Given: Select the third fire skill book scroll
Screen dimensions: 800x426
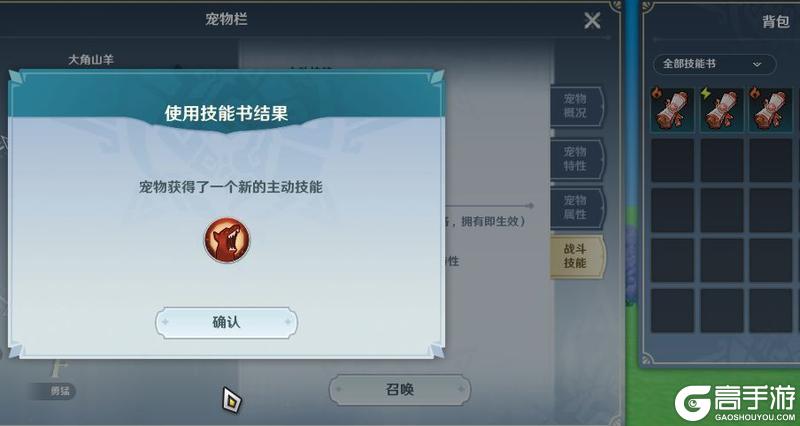Looking at the screenshot, I should (x=770, y=110).
